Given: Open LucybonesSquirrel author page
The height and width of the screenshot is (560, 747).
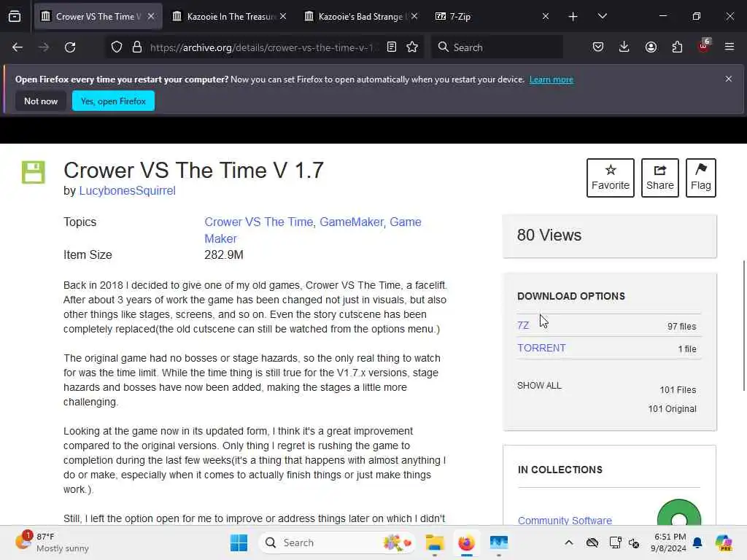Looking at the screenshot, I should pyautogui.click(x=127, y=190).
